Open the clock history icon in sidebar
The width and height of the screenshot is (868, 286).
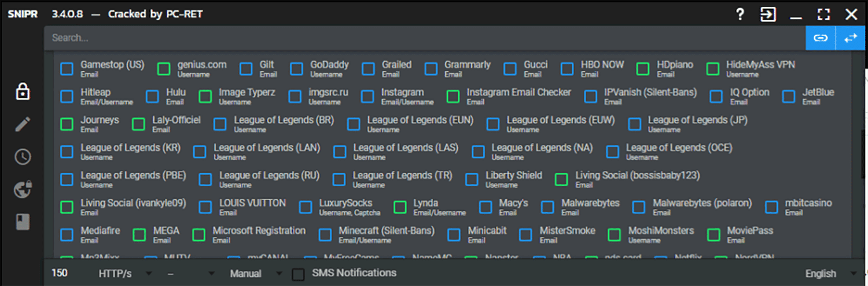point(23,157)
